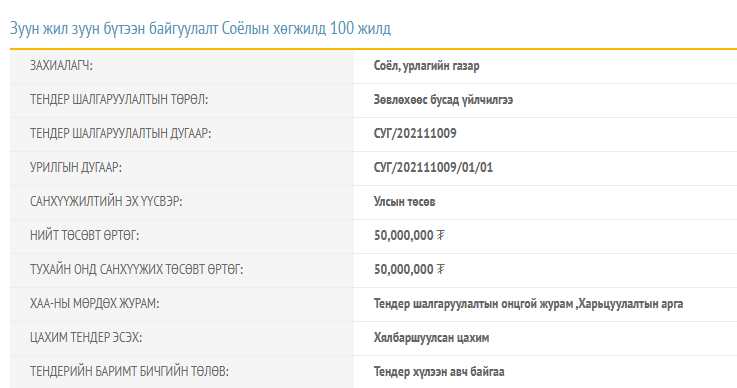The image size is (737, 388).
Task: Click the current-year budget tugrik symbol
Action: click(440, 269)
